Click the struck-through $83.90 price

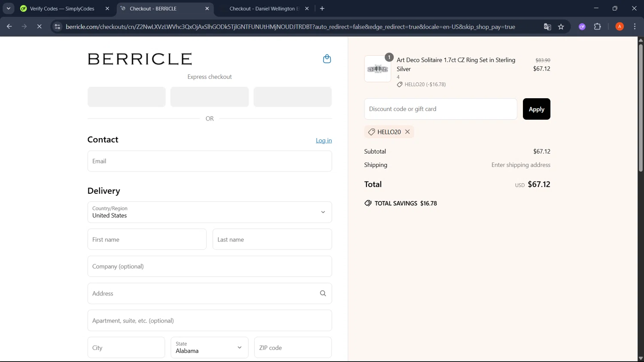tap(543, 60)
